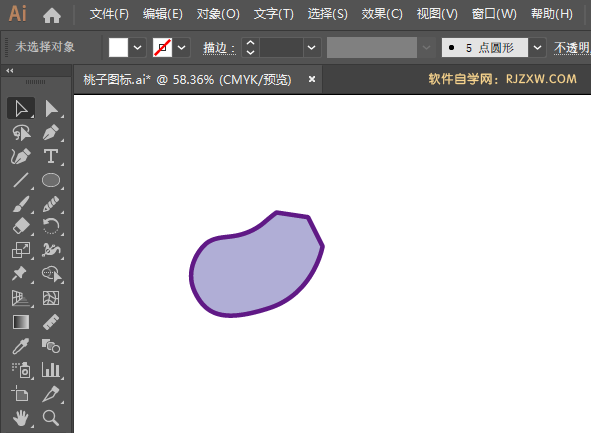Select the Mesh tool
The height and width of the screenshot is (433, 591).
[x=51, y=298]
